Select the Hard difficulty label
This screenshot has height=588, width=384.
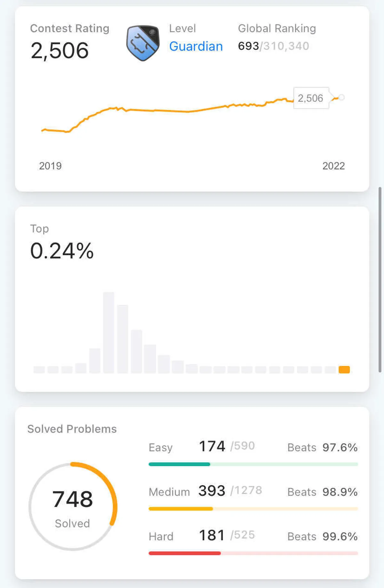pyautogui.click(x=161, y=536)
